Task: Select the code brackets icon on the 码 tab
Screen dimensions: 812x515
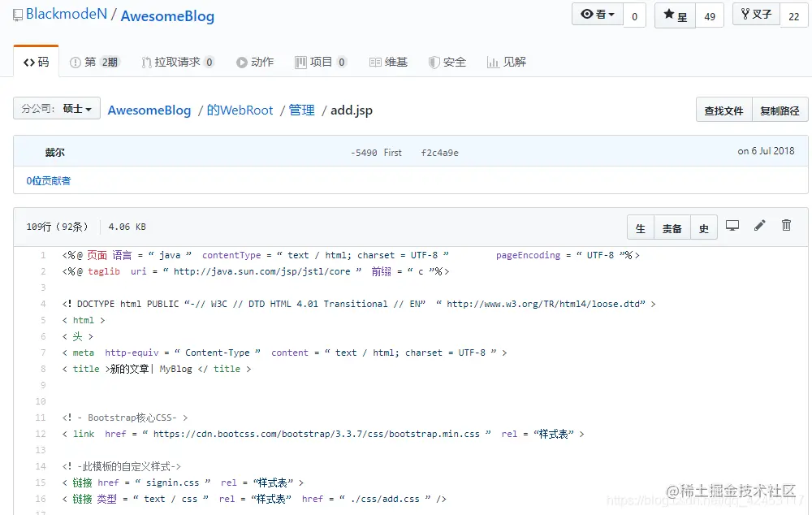Action: 28,61
